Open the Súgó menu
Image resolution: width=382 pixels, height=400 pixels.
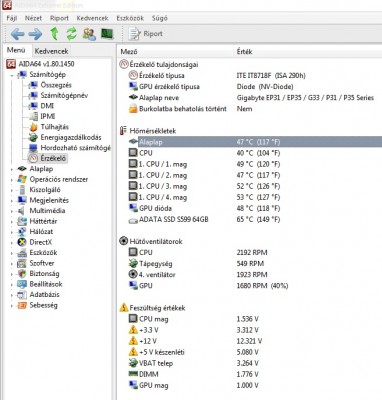click(x=159, y=18)
